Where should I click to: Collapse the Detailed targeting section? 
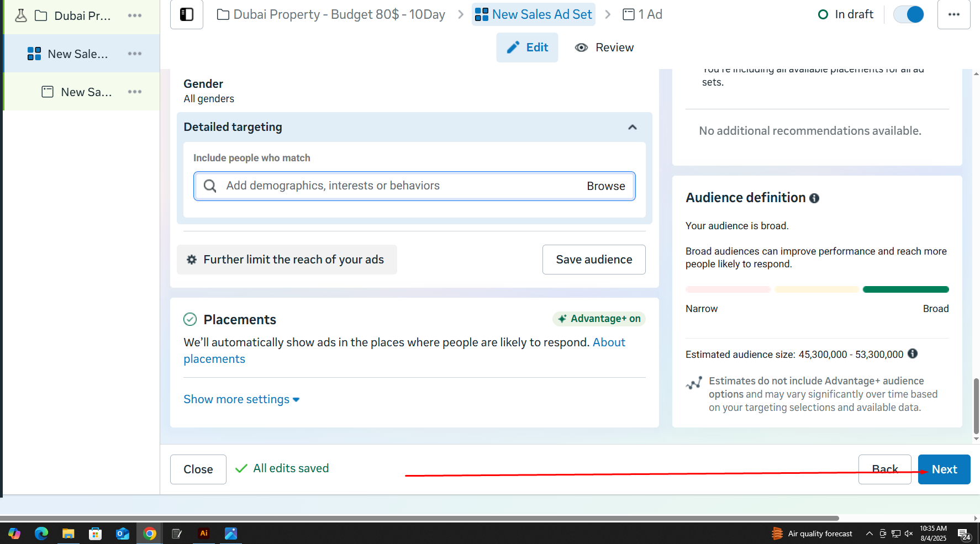pyautogui.click(x=633, y=127)
